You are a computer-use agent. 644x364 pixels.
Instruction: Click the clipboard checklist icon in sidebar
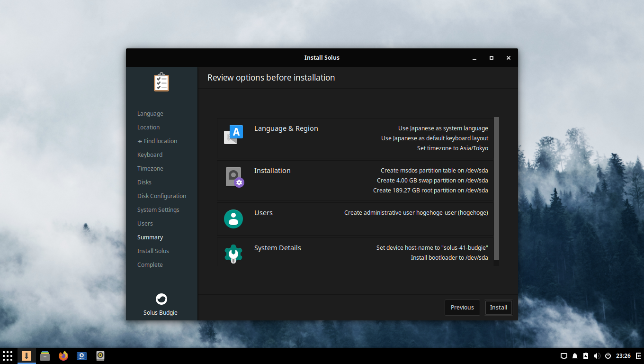click(161, 82)
